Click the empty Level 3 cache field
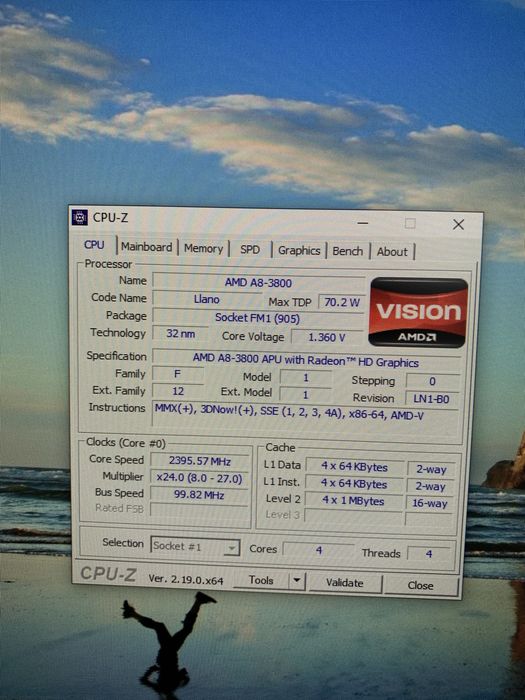Screen dimensions: 525x700 (354, 517)
